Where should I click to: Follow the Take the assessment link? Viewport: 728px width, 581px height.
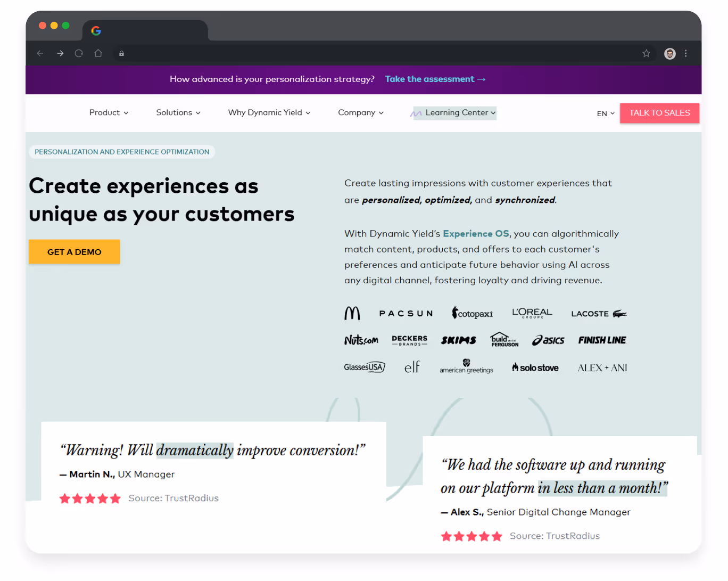tap(435, 79)
